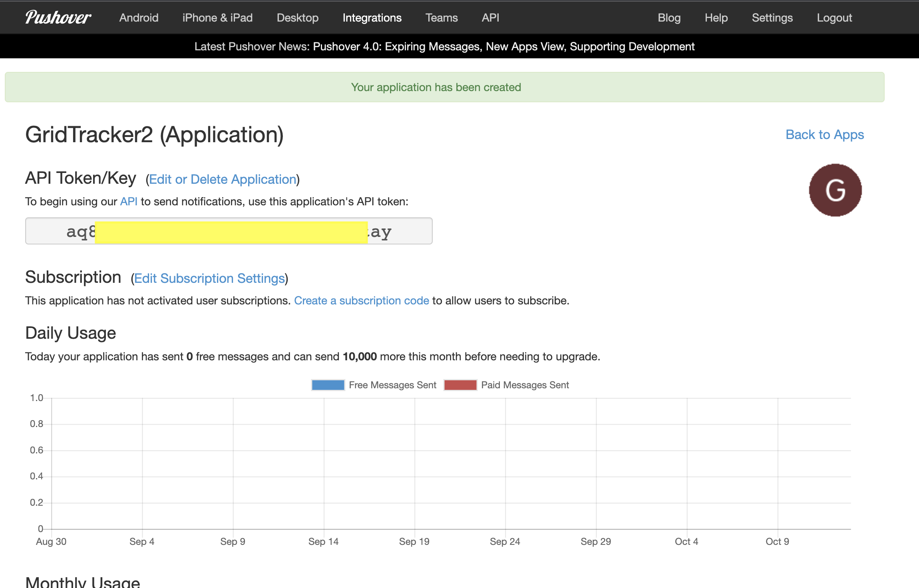Open the Teams page
This screenshot has width=919, height=588.
point(442,18)
